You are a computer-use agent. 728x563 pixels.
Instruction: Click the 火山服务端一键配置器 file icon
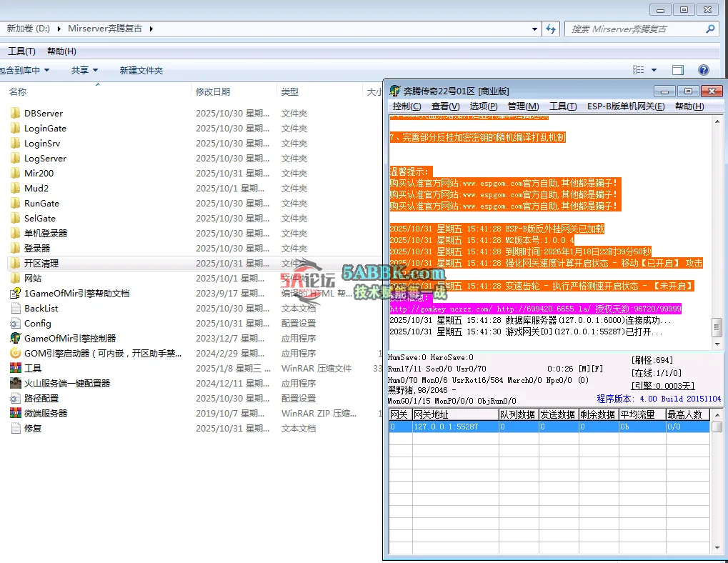(x=15, y=383)
